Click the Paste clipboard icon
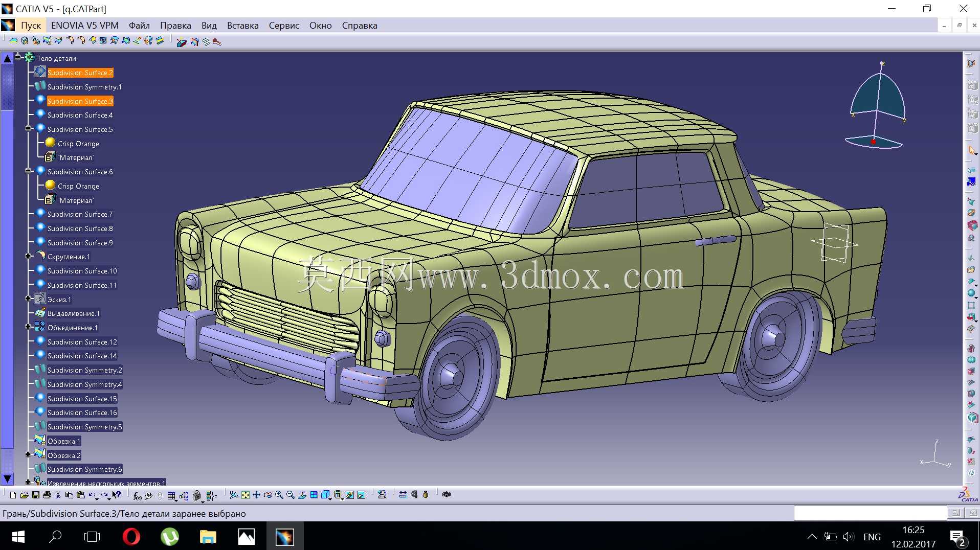This screenshot has height=550, width=980. pos(80,495)
